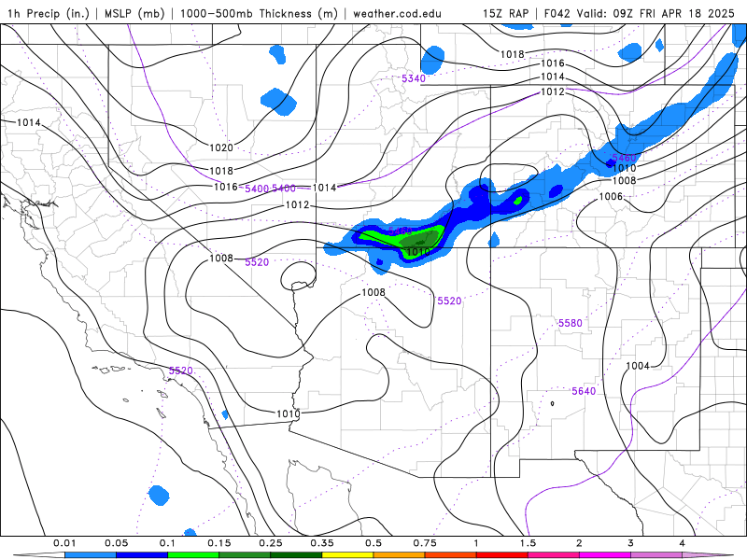Click the legend value 2
This screenshot has height=560, width=747.
(x=579, y=543)
